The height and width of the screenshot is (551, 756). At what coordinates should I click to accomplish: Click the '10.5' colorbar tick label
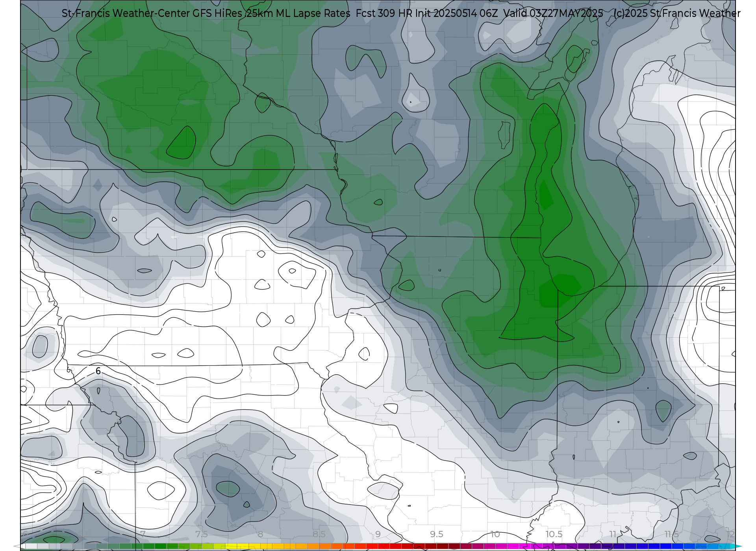554,534
